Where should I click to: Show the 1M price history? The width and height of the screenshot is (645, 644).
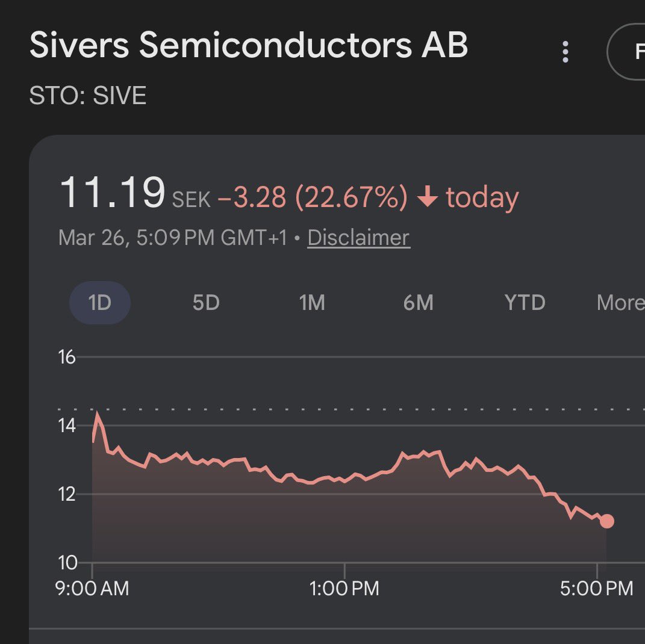click(312, 302)
